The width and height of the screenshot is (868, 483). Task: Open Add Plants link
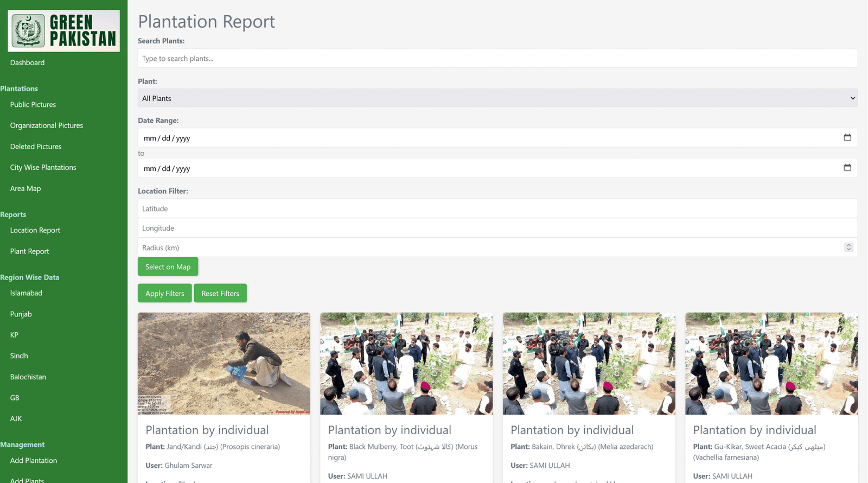pyautogui.click(x=27, y=480)
